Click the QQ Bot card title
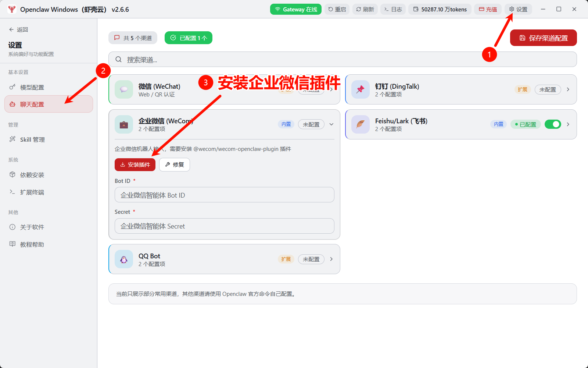Screen dimensions: 588x368 point(149,256)
